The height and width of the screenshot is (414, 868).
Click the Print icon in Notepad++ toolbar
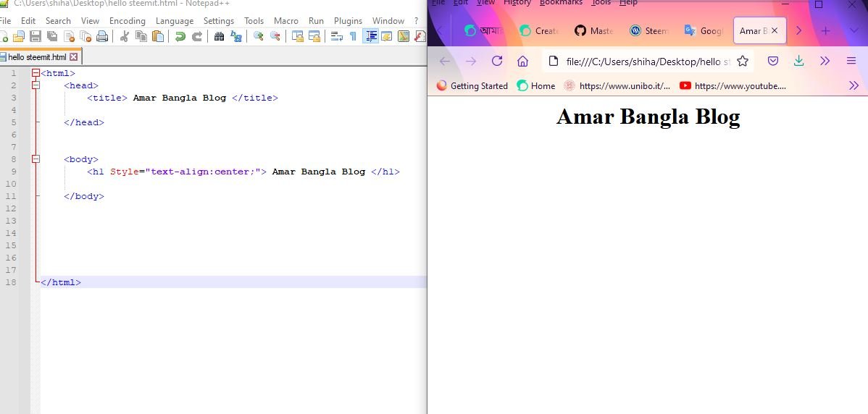(x=102, y=36)
